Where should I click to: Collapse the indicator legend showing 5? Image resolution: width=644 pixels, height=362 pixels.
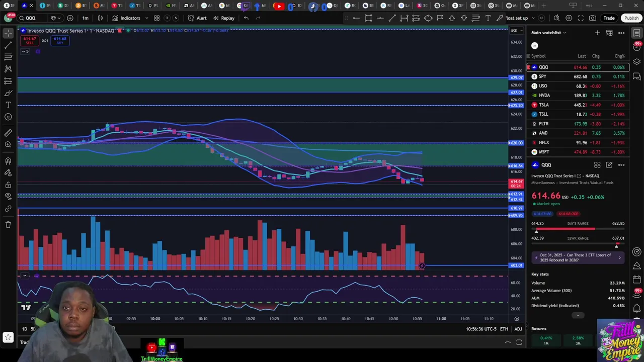pos(26,51)
